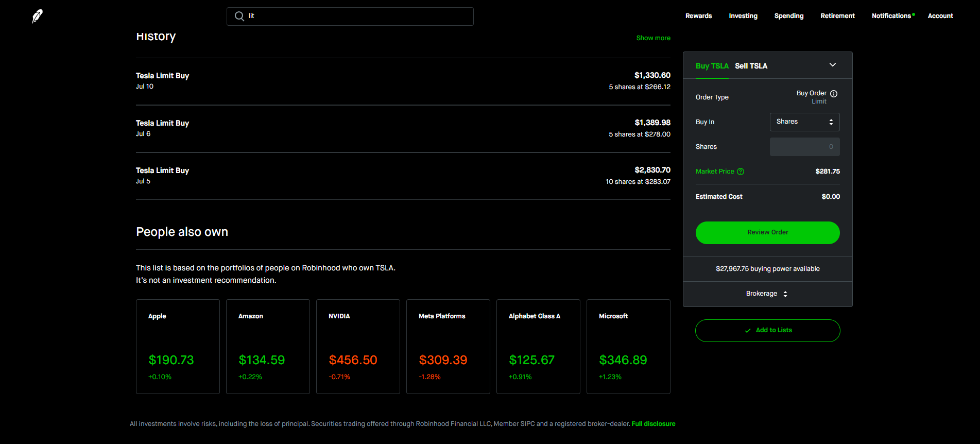Open the Jul 6 Tesla Limit Buy
Viewport: 980px width, 444px height.
pos(403,129)
